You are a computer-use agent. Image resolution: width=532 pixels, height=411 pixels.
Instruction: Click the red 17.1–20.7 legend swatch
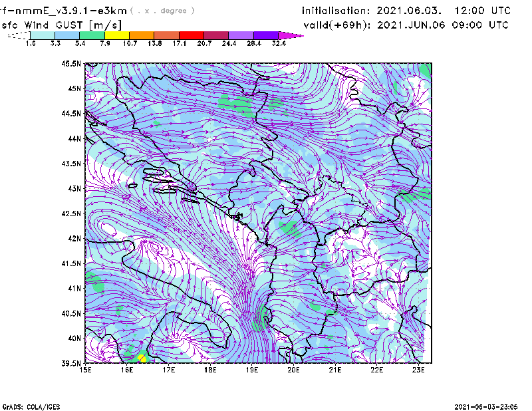point(192,35)
